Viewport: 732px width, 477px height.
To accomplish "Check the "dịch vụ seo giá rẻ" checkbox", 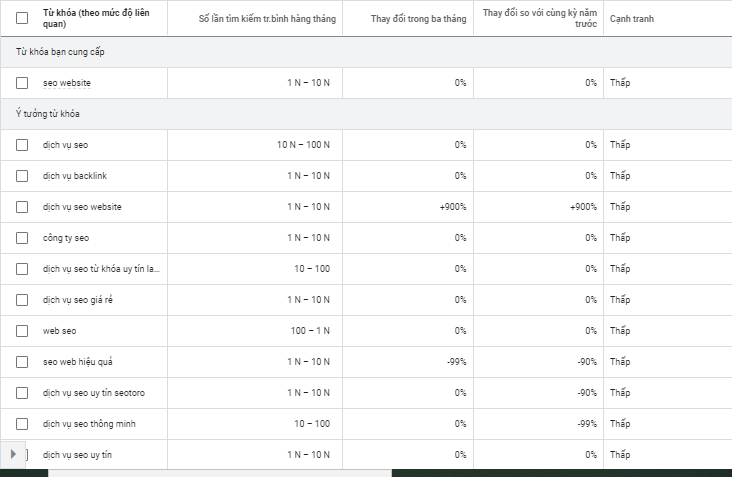I will pyautogui.click(x=22, y=300).
